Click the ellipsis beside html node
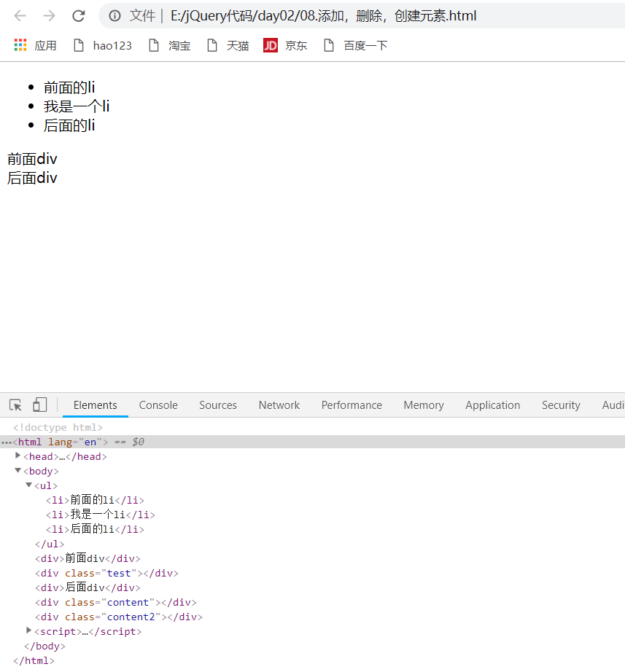The height and width of the screenshot is (672, 625). coord(6,442)
